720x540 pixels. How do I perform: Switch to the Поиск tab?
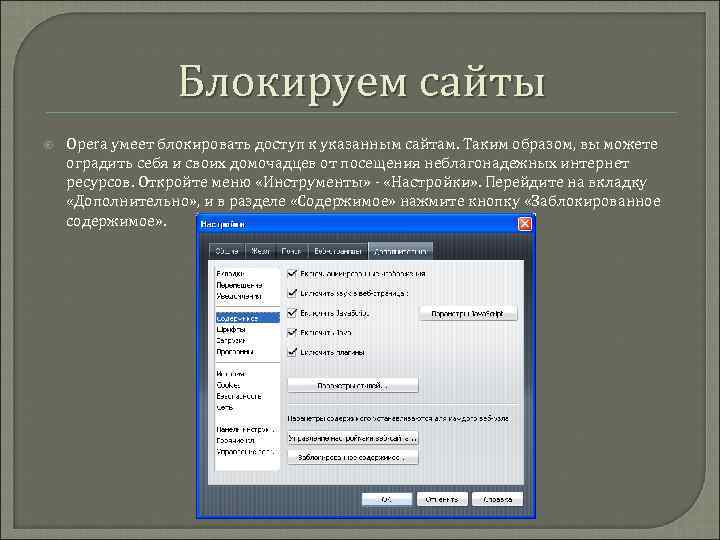pyautogui.click(x=291, y=252)
